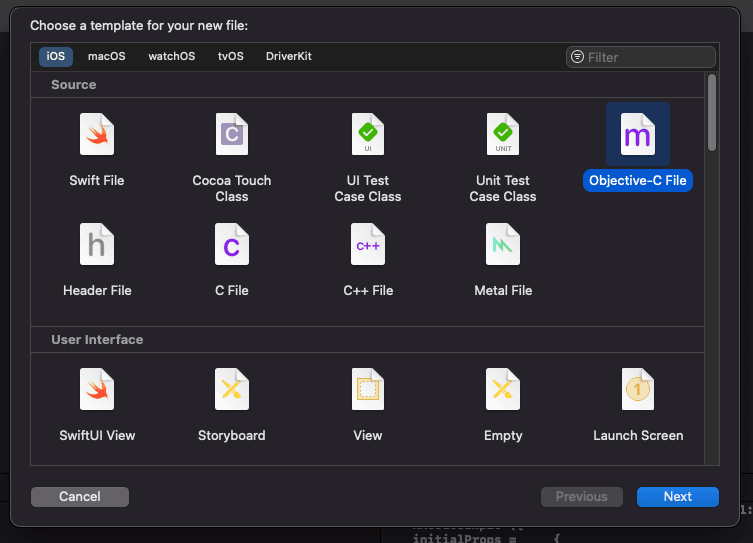Pick the UI Test Case Class icon

tap(368, 134)
